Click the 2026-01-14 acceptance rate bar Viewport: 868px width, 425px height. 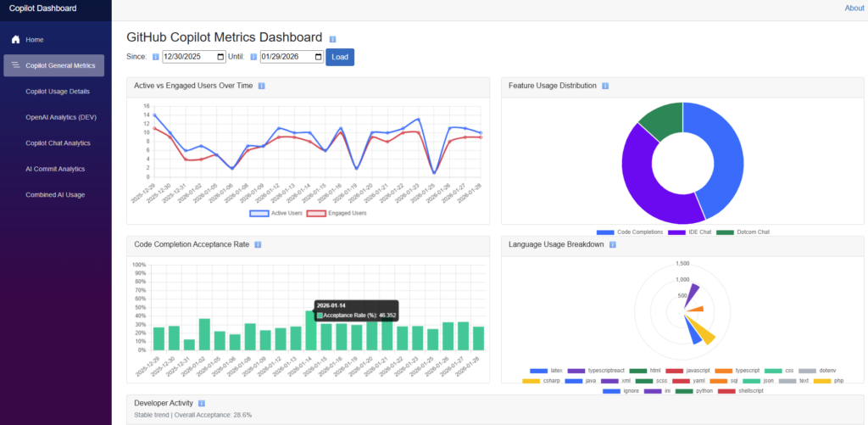pos(310,330)
